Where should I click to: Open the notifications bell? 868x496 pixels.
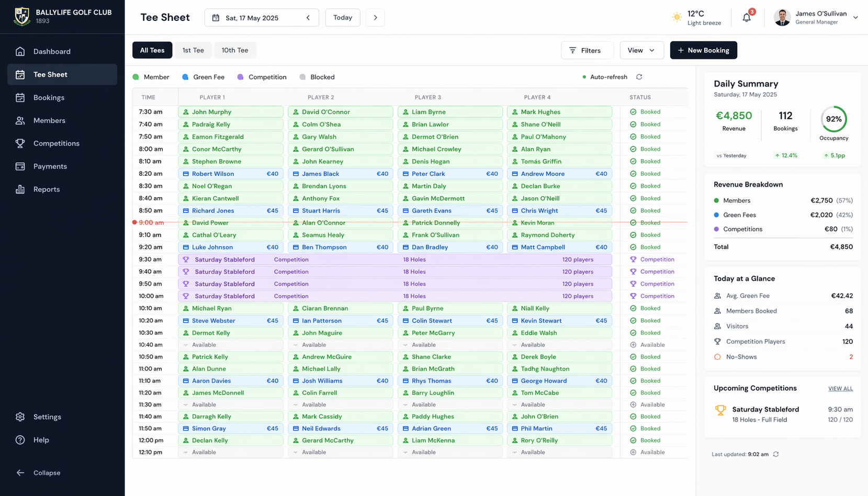746,17
